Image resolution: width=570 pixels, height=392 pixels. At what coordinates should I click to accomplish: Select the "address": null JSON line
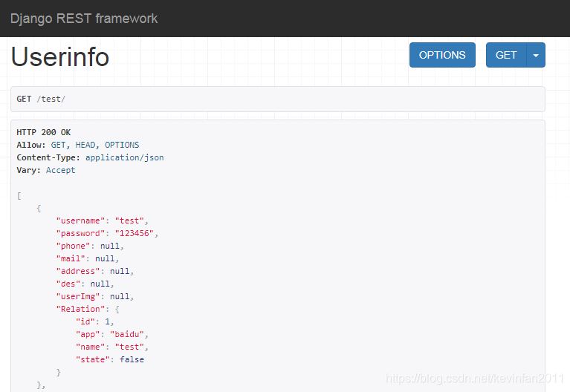(x=95, y=272)
